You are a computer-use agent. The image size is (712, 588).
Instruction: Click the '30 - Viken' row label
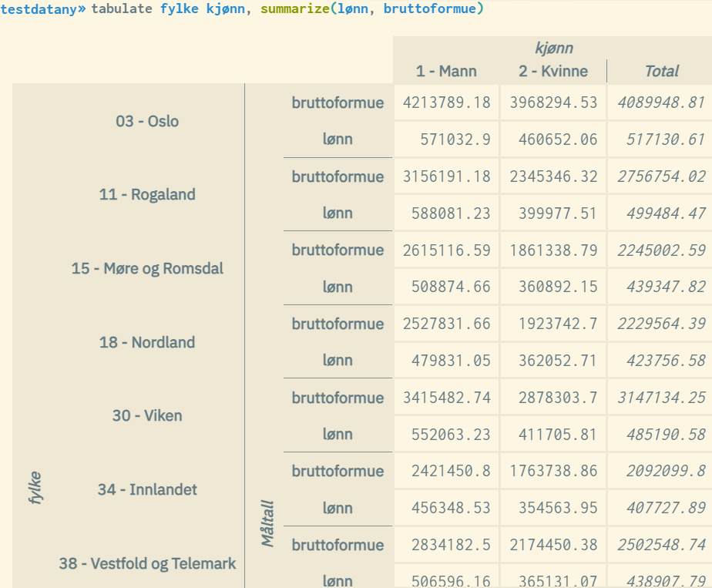[x=147, y=415]
